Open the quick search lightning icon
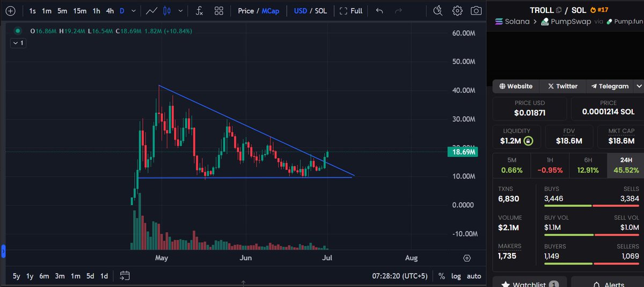 tap(438, 10)
